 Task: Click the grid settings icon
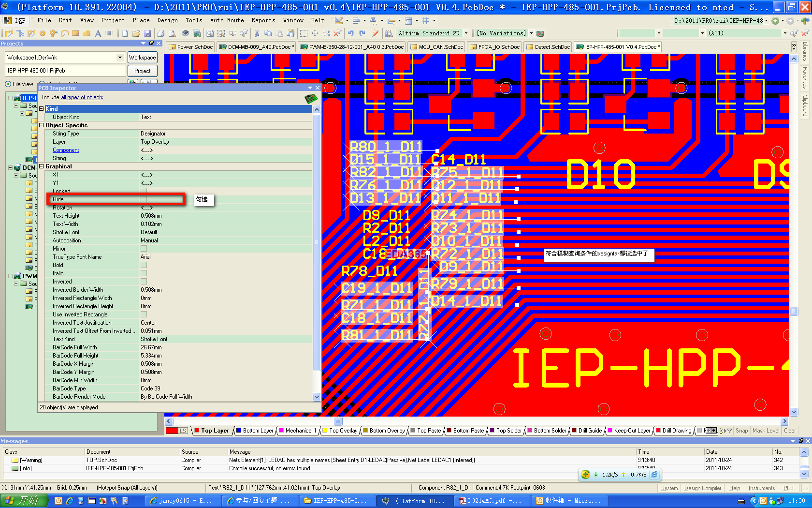(426, 20)
